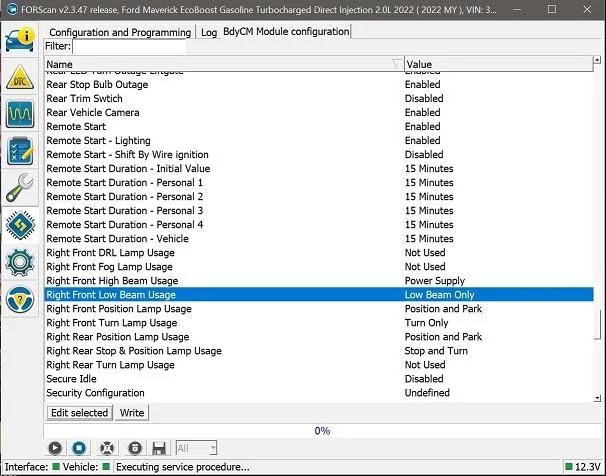Select the 'Rear Vehicle Camera' row
The width and height of the screenshot is (606, 476).
coord(319,112)
